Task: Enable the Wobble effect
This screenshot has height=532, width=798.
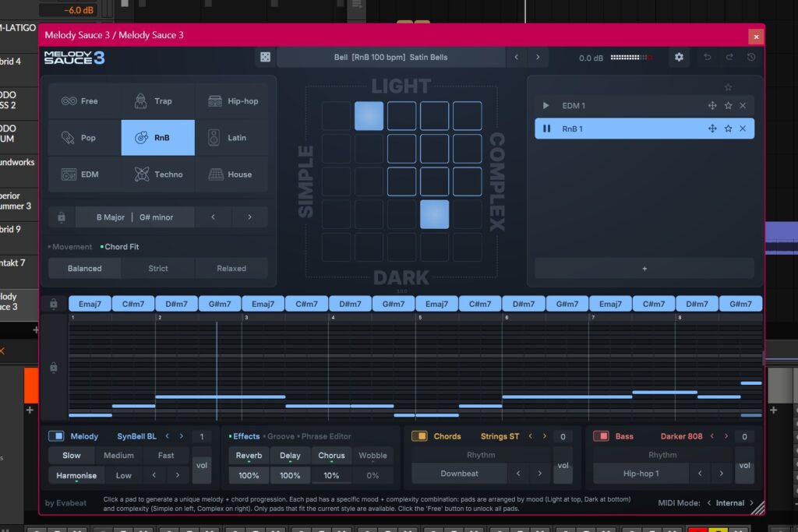Action: (x=373, y=456)
